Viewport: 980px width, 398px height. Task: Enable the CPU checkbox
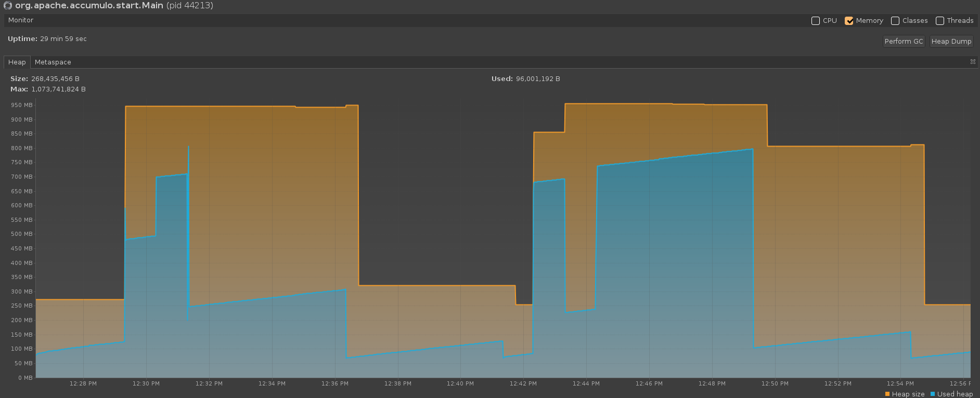[816, 21]
